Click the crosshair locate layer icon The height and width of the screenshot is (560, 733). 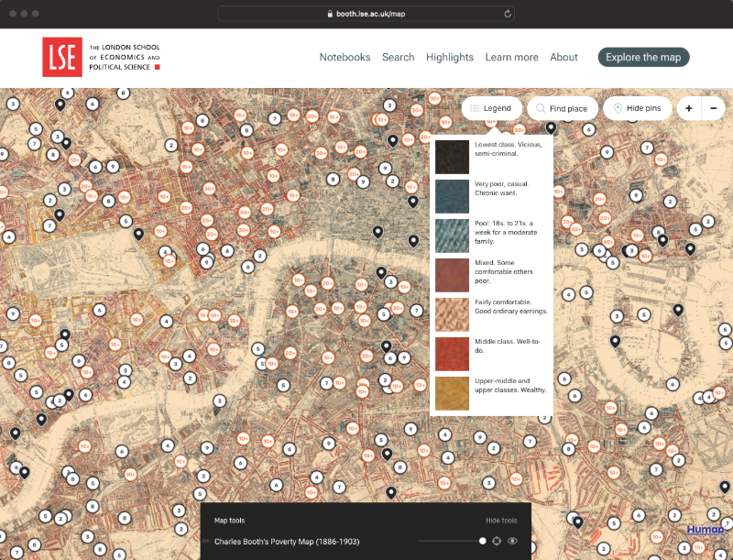[x=497, y=541]
